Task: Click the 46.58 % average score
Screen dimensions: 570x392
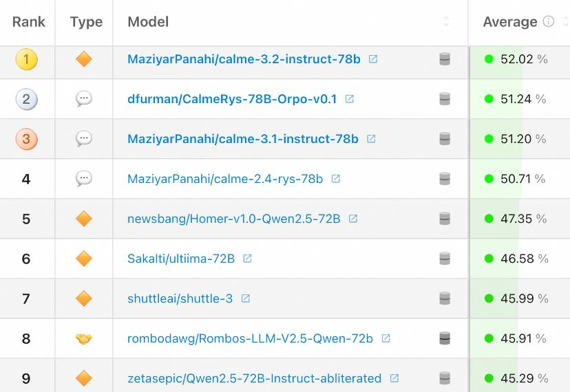Action: pos(524,259)
